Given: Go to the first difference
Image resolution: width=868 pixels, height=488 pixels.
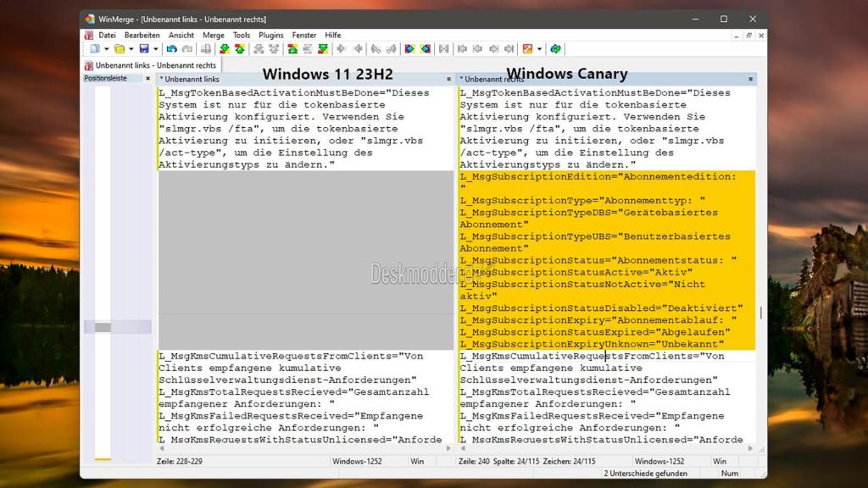Looking at the screenshot, I should pos(292,48).
